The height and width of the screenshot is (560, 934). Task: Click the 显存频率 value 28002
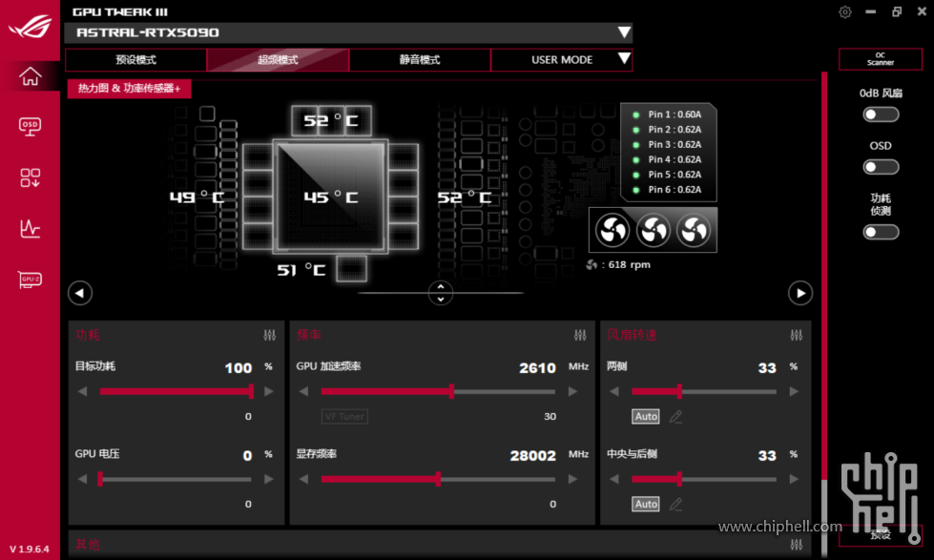point(532,456)
